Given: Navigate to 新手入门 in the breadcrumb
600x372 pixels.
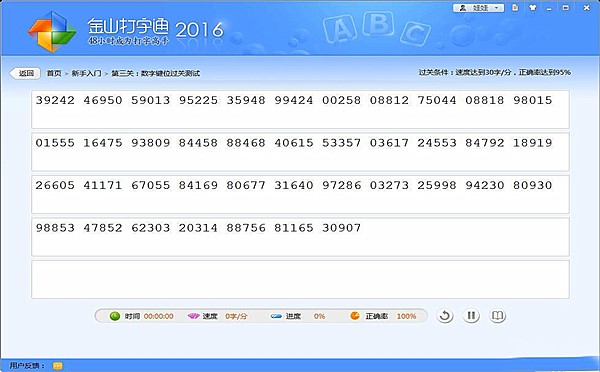Looking at the screenshot, I should click(86, 73).
